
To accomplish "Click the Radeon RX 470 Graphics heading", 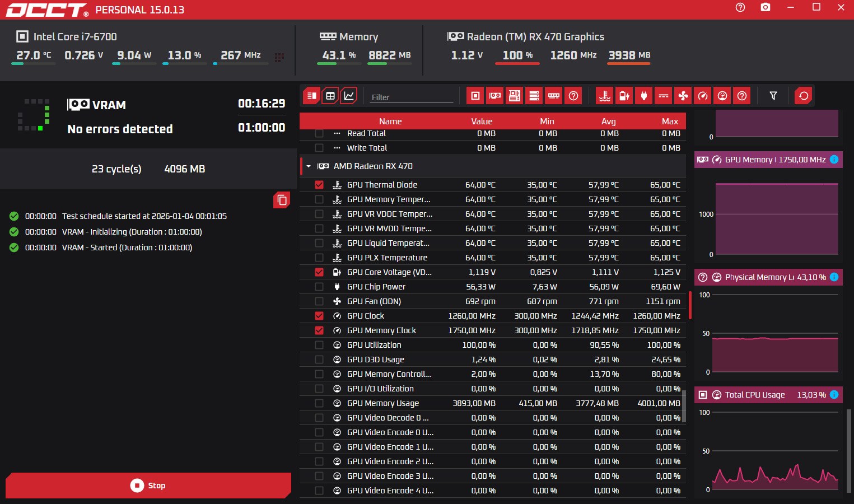I will [535, 37].
